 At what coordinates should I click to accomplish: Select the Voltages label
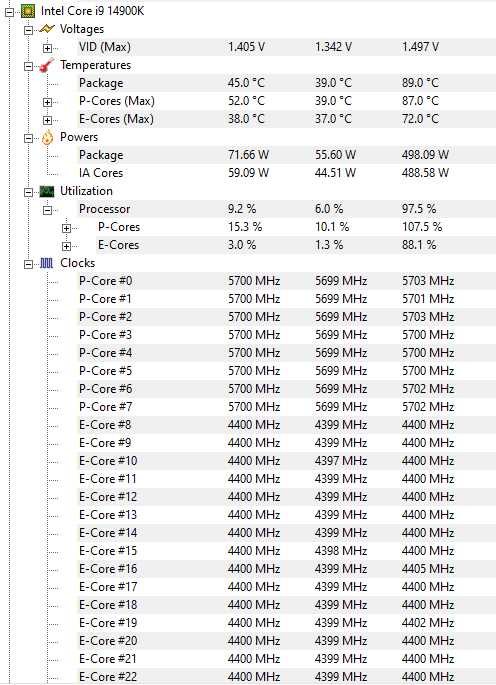[82, 29]
